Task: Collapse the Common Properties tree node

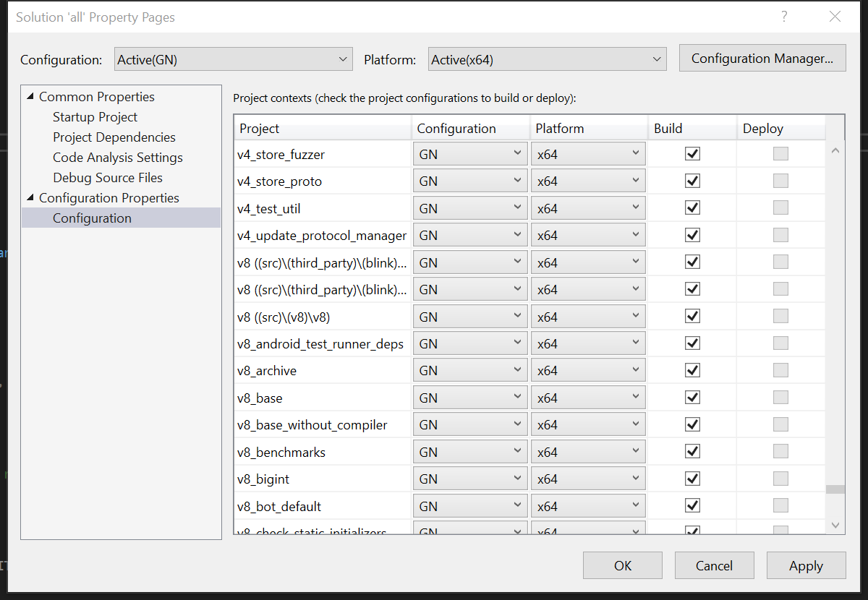Action: [x=30, y=96]
